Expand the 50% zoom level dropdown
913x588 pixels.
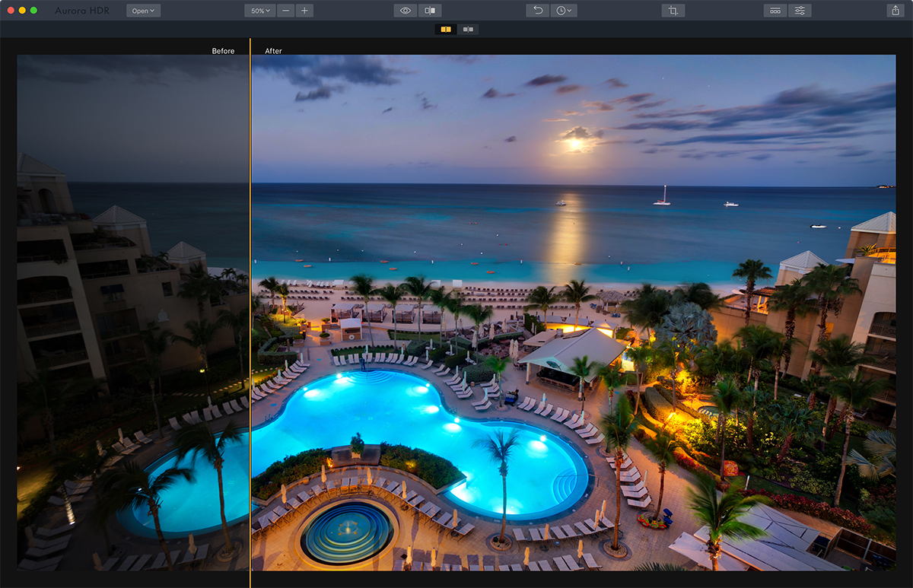tap(260, 11)
